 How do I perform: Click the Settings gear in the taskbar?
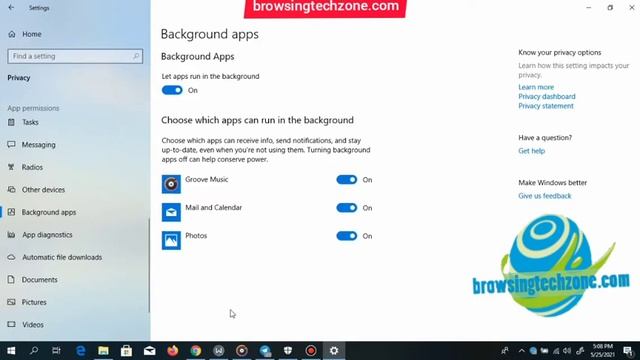click(334, 351)
